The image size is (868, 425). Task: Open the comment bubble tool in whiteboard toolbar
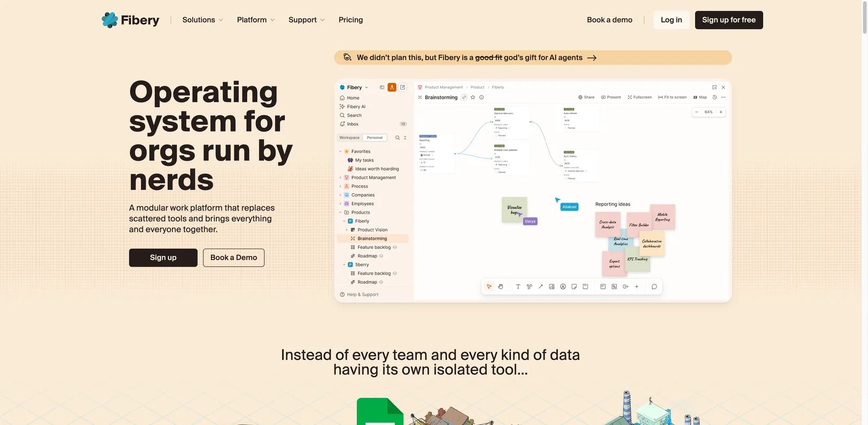(x=654, y=287)
